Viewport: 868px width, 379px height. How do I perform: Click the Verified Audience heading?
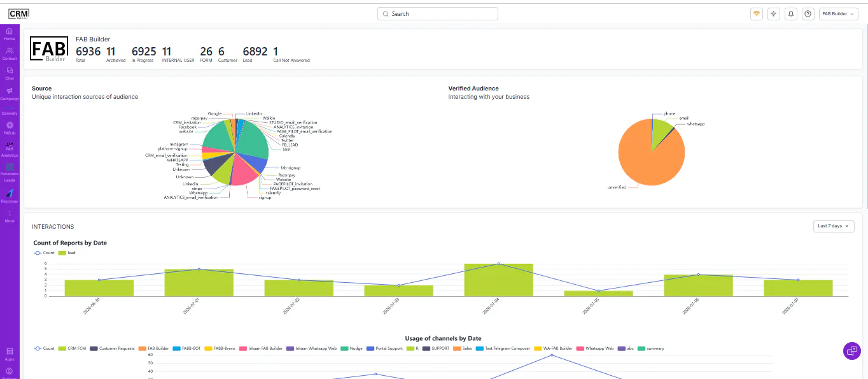(473, 89)
